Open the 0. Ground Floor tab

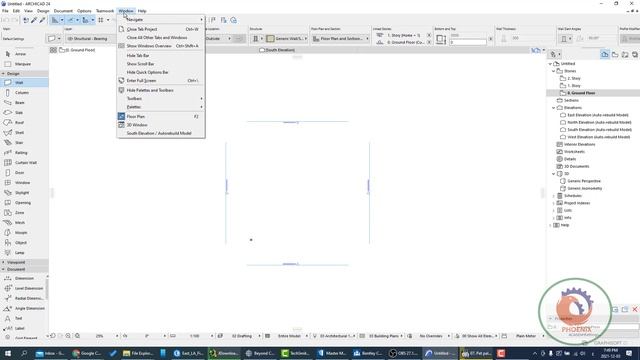(78, 50)
